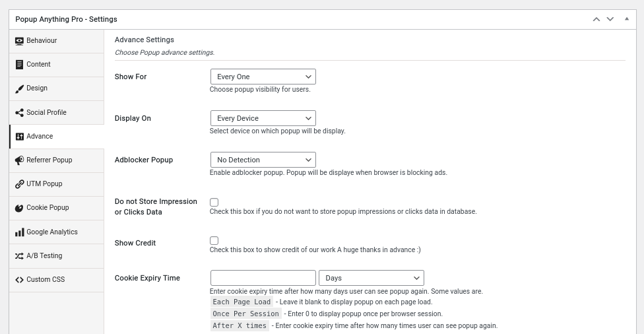Check Do not Store Impression or Clicks Data
Screen dimensions: 644x334
pos(214,202)
